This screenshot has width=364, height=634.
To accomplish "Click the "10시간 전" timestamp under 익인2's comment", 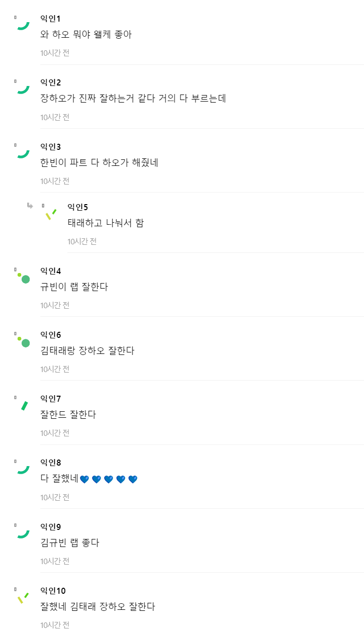I will [x=55, y=117].
